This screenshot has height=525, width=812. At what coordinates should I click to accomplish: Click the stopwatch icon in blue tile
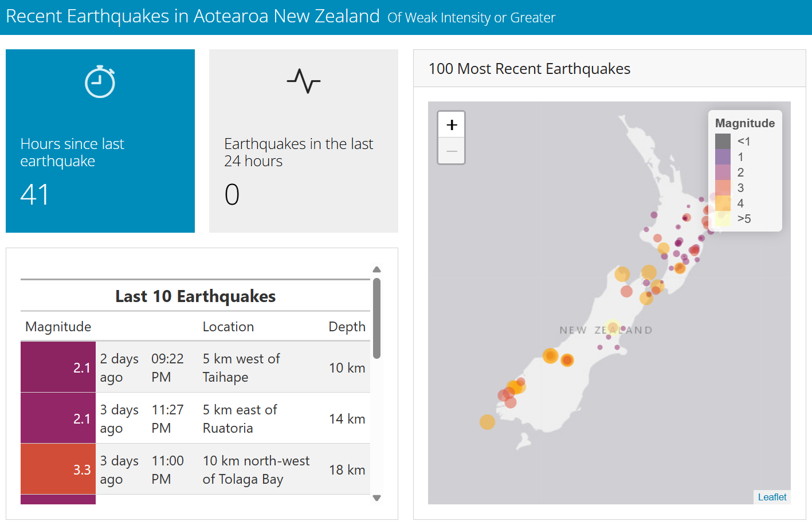click(100, 82)
